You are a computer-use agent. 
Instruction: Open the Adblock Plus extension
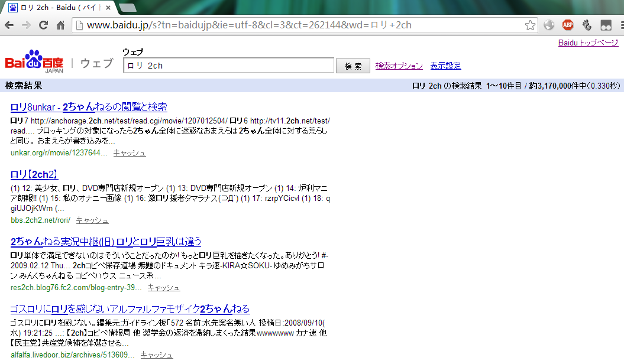tap(568, 25)
